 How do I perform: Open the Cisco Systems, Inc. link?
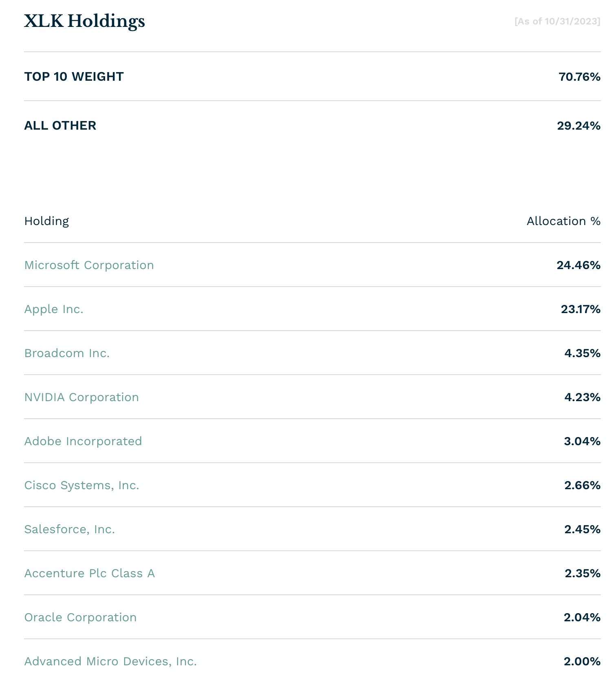pyautogui.click(x=82, y=485)
